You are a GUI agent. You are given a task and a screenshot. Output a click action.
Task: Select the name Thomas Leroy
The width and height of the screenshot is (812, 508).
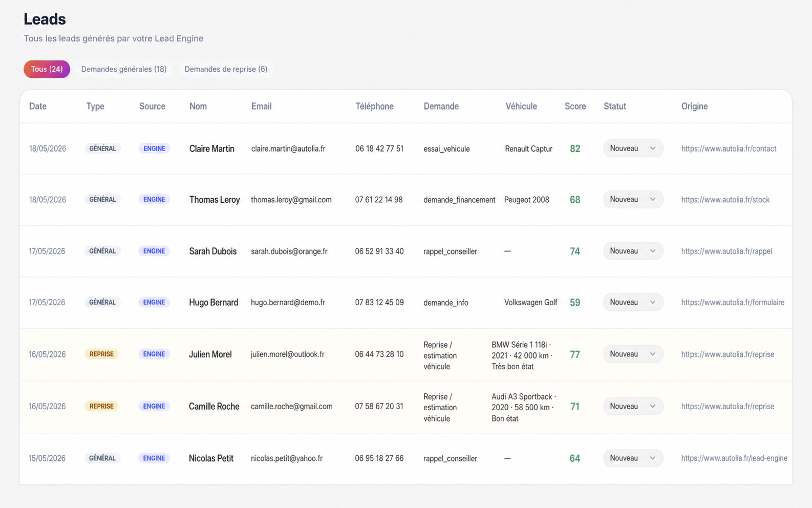click(x=215, y=200)
